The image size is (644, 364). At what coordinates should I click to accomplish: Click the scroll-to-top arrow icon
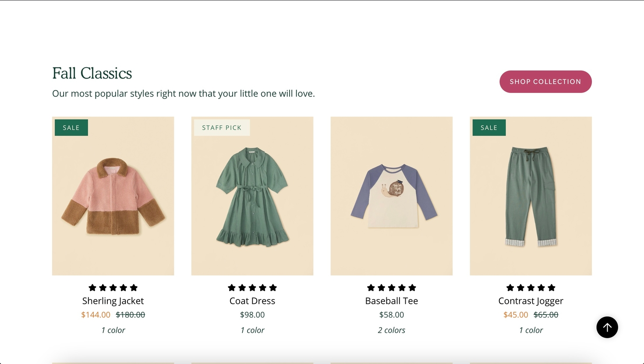point(607,327)
